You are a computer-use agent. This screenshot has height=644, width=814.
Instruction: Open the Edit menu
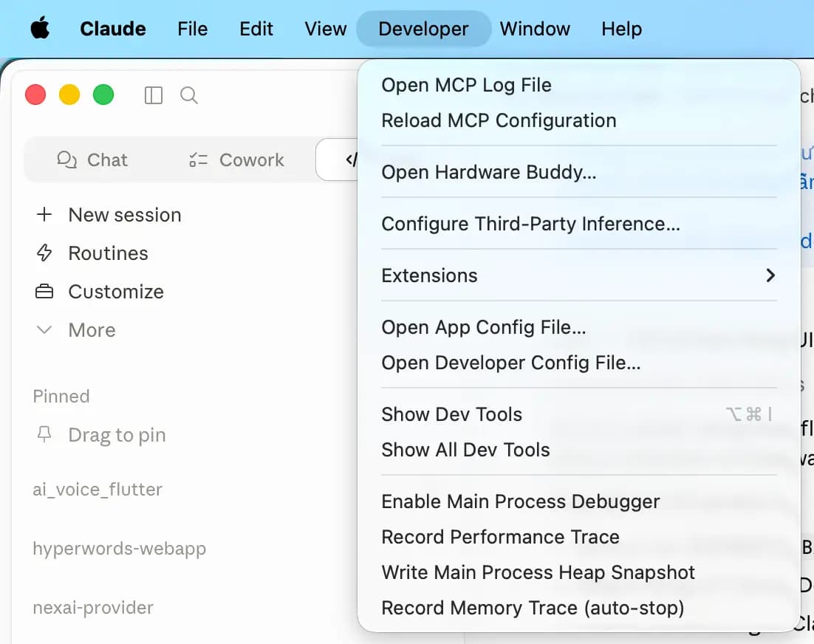256,29
